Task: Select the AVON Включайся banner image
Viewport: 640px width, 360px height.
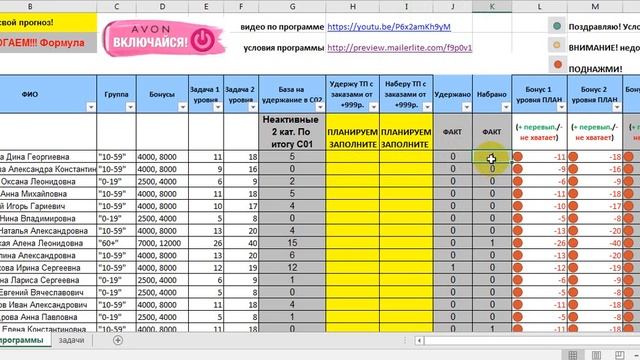Action: coord(163,38)
